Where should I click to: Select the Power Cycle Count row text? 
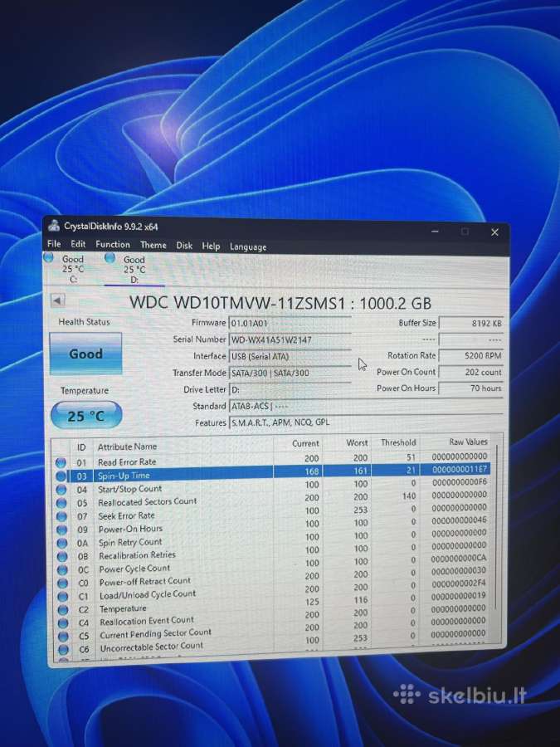point(134,569)
